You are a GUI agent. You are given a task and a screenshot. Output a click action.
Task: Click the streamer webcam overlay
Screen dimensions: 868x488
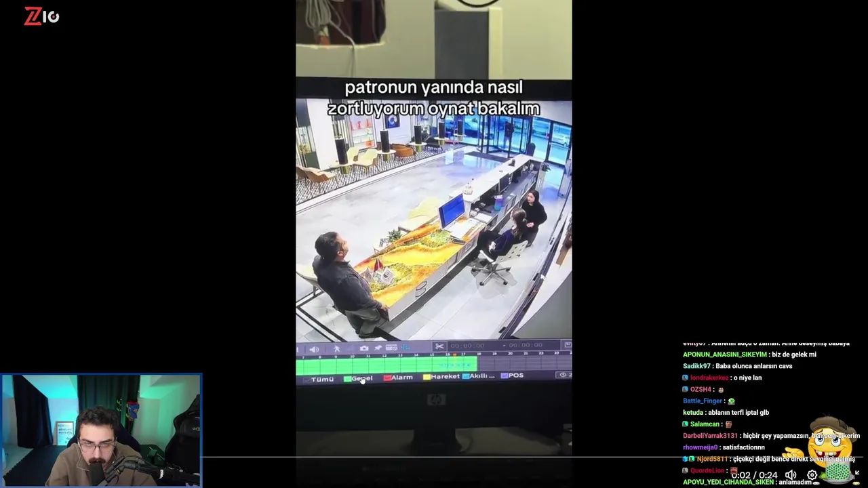pos(101,430)
